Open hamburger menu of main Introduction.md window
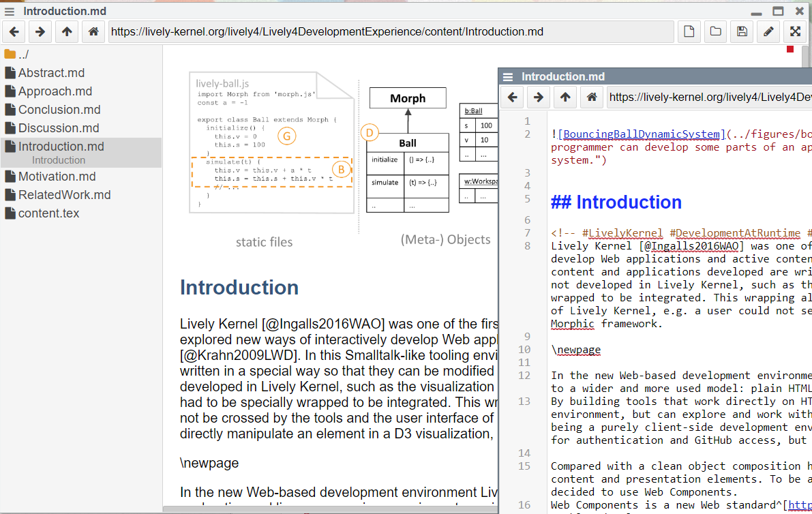The height and width of the screenshot is (514, 812). [x=10, y=11]
